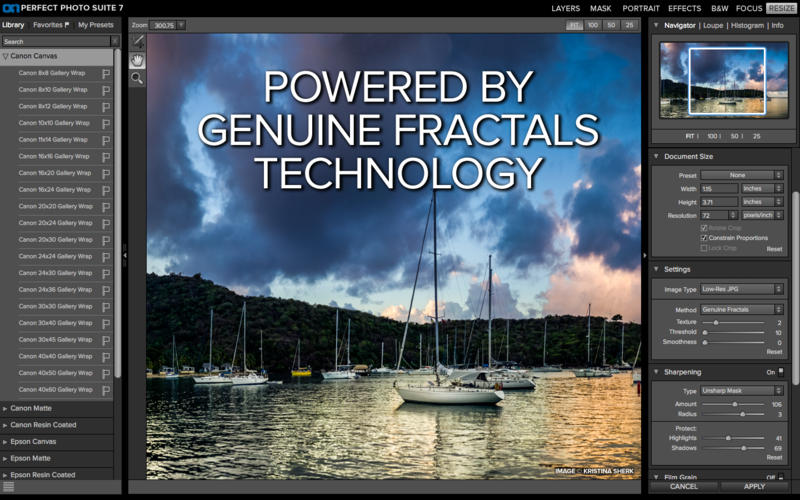Select the Crop tool

(x=137, y=42)
